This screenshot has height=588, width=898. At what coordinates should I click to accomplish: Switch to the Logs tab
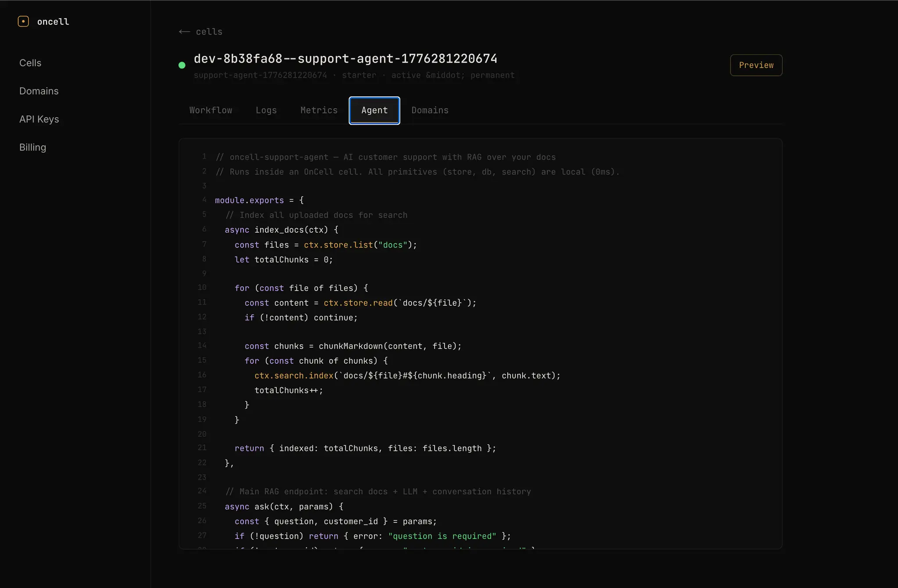[266, 110]
